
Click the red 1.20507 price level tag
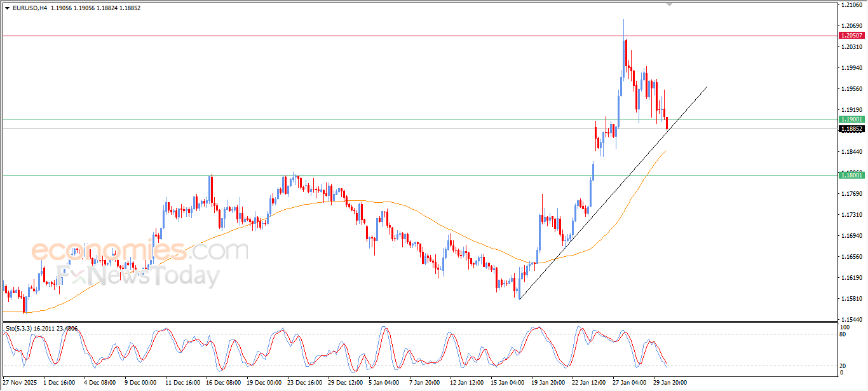click(x=851, y=36)
